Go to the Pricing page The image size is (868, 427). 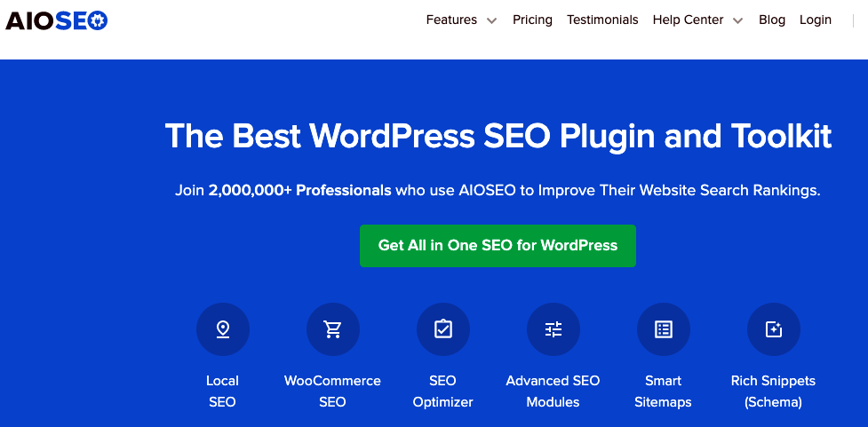coord(532,20)
